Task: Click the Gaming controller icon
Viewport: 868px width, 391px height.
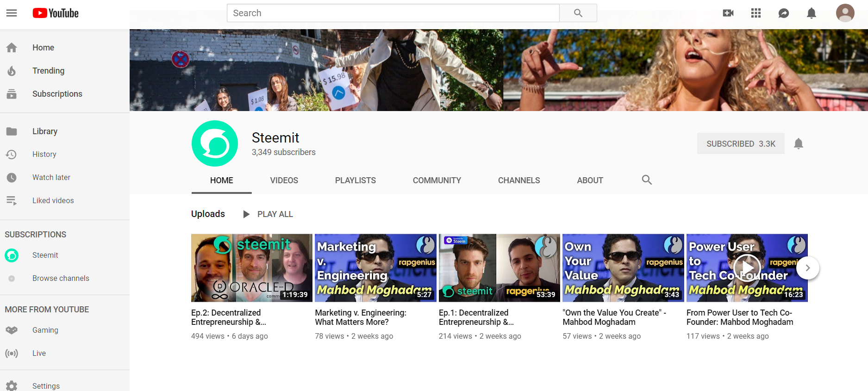Action: click(12, 330)
